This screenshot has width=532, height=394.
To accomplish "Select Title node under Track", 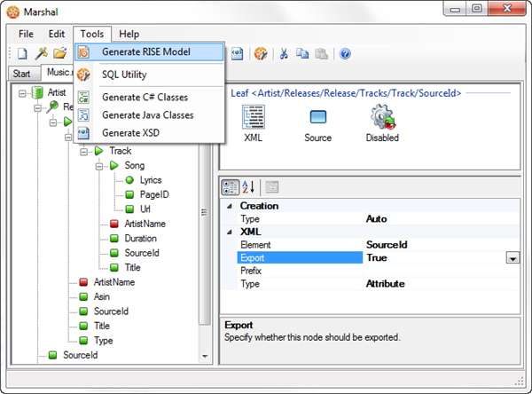I will tap(132, 267).
